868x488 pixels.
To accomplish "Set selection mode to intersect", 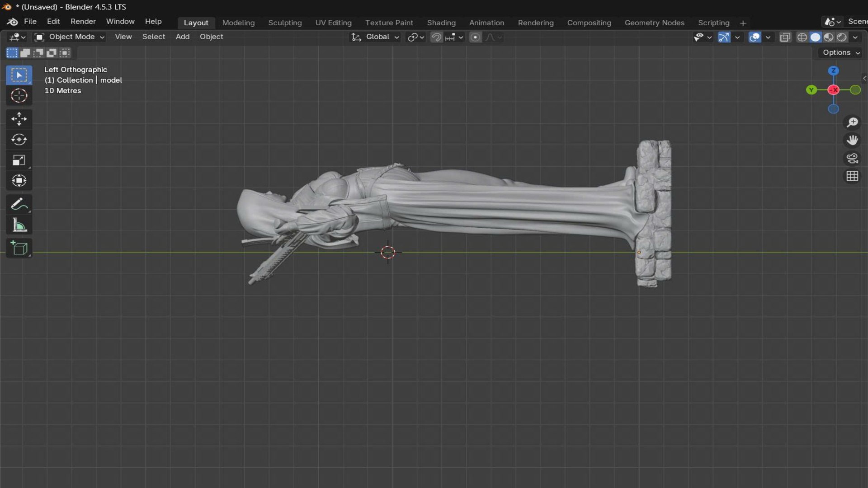I will click(x=65, y=53).
